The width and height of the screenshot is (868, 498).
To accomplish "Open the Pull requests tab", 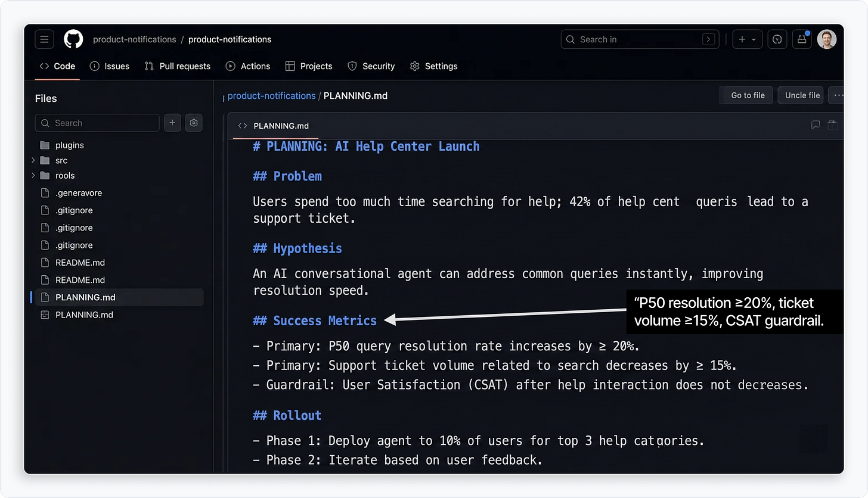I will [x=178, y=66].
